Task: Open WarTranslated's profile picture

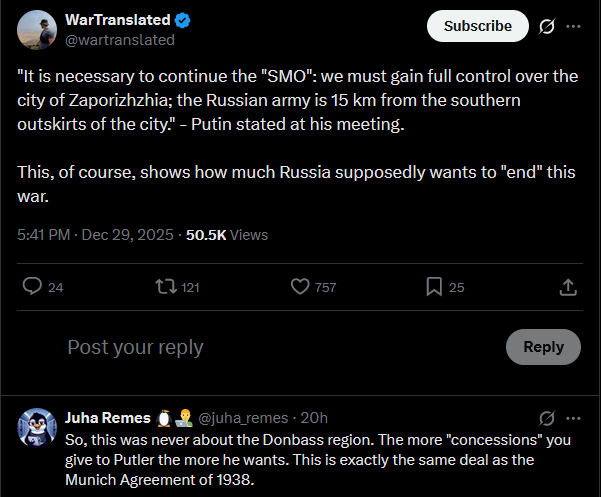Action: coord(37,30)
